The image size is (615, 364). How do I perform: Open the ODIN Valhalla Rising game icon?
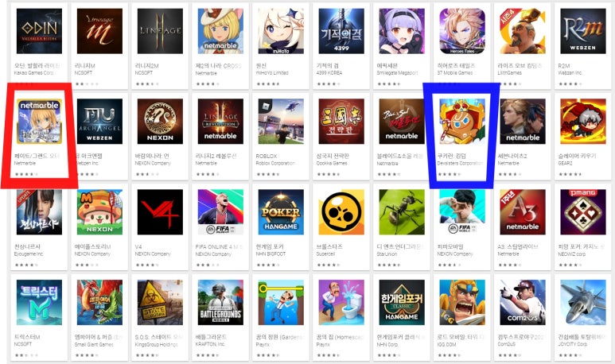(x=39, y=31)
